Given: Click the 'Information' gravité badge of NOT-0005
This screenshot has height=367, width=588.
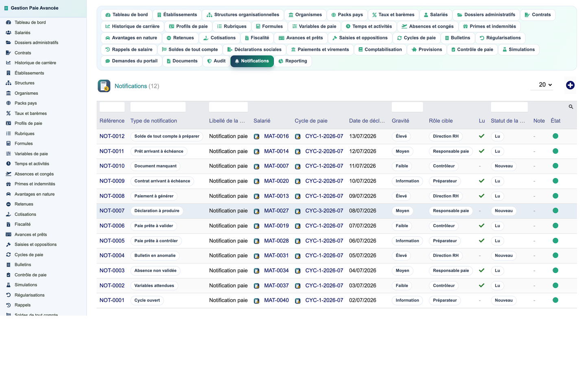Looking at the screenshot, I should tap(407, 241).
